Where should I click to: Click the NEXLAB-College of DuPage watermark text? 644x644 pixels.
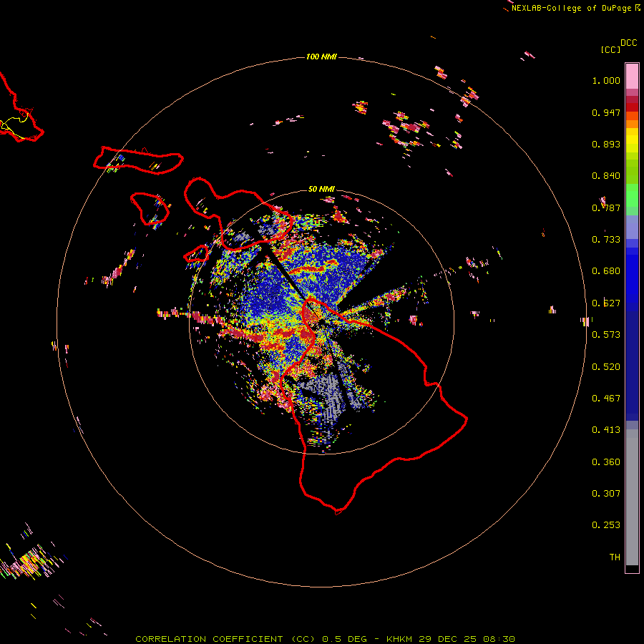coord(571,8)
